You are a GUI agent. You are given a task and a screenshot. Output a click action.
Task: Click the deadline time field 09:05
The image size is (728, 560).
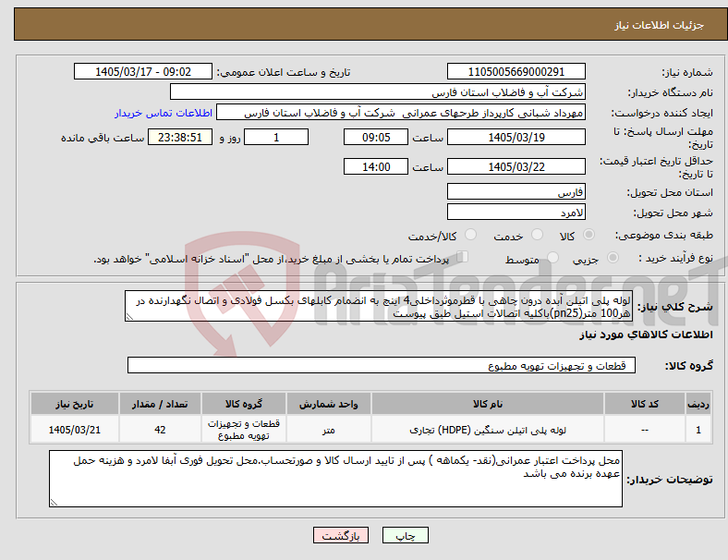coord(376,137)
